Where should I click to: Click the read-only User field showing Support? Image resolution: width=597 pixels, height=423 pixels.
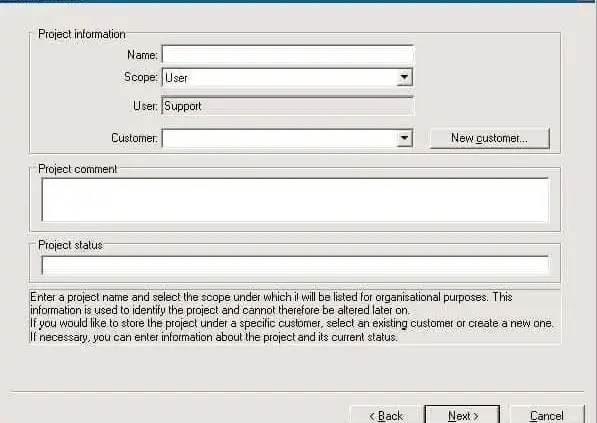coord(288,106)
